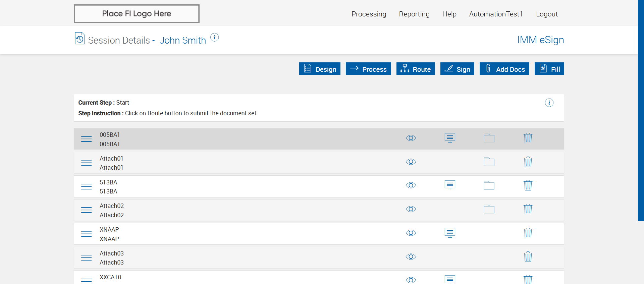Open folder icon for Attach01 row

[x=489, y=162]
